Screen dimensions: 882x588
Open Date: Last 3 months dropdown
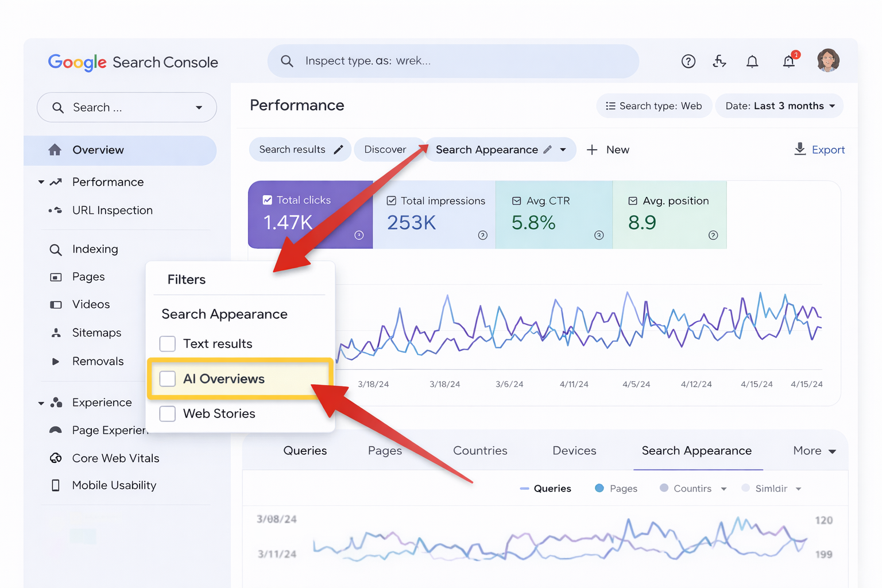click(x=779, y=106)
